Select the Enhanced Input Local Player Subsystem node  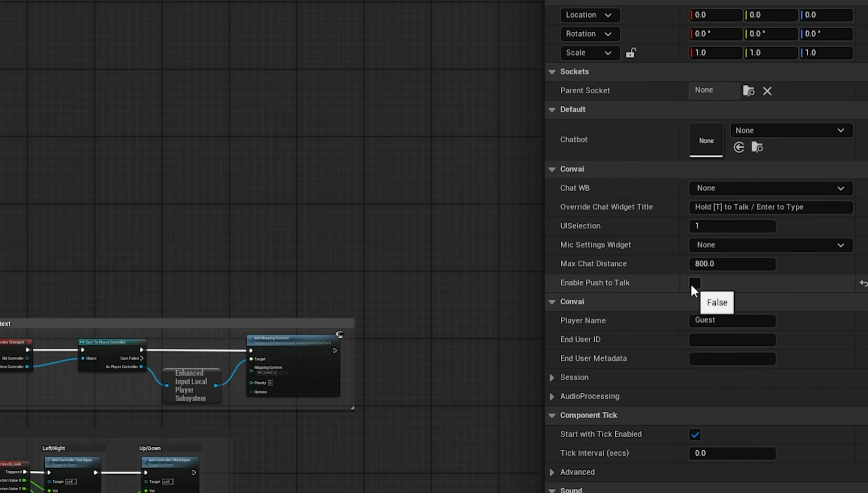pyautogui.click(x=191, y=386)
